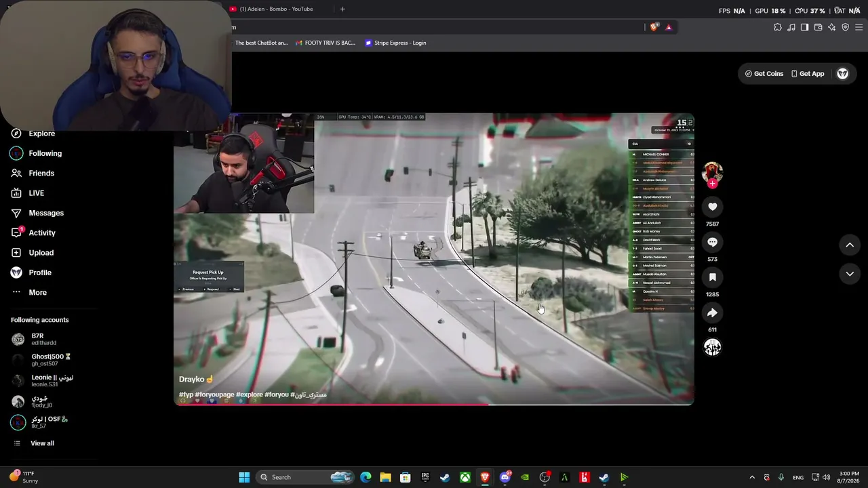Open a new browser tab
The height and width of the screenshot is (488, 868).
[x=342, y=9]
